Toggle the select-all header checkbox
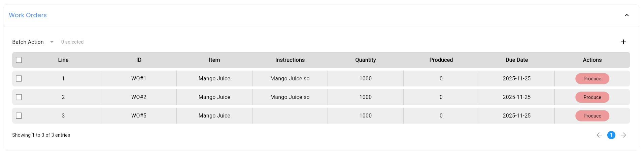This screenshot has height=155, width=644. (x=19, y=60)
